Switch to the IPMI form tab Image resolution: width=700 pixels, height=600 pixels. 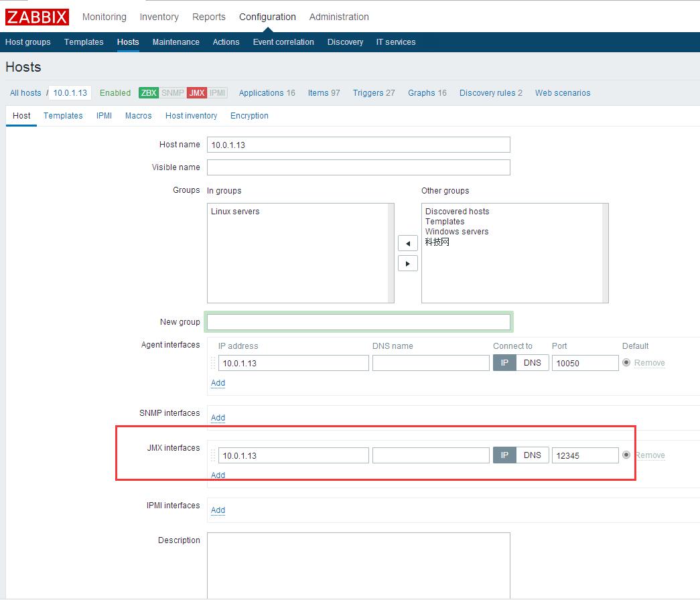pos(104,116)
